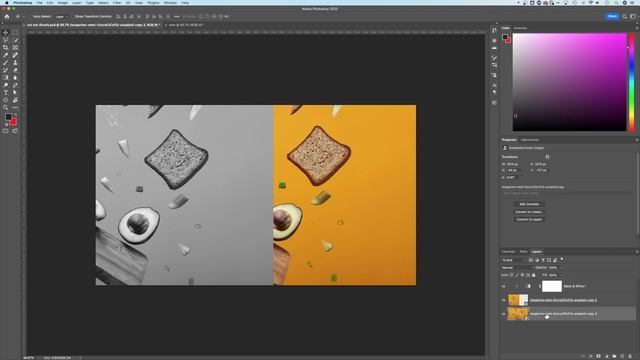Select the Eyedropper tool
The image size is (640, 360).
point(6,55)
